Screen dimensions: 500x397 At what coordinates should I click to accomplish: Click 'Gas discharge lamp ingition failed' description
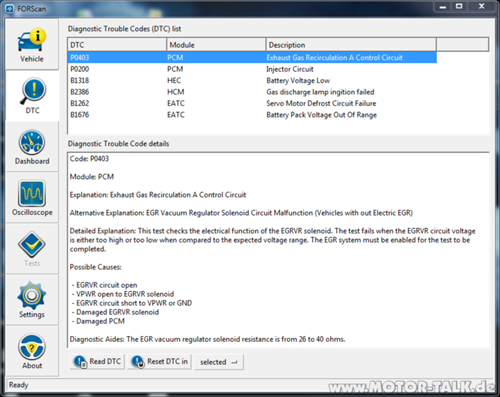tap(320, 92)
